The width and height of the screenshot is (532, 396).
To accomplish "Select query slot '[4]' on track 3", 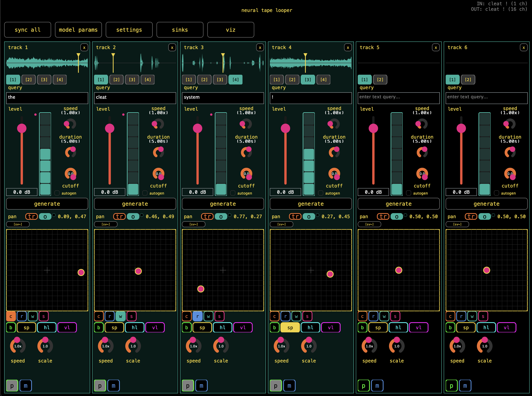I will click(x=235, y=80).
